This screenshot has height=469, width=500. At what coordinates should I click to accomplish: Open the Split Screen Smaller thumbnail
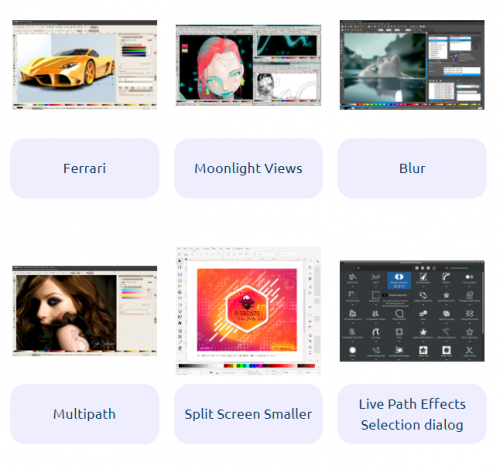tap(248, 311)
